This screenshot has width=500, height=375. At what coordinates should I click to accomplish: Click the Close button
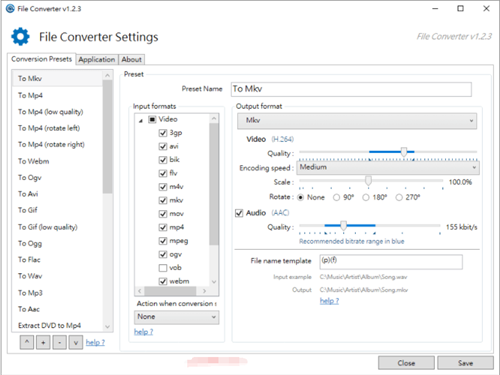tap(406, 363)
